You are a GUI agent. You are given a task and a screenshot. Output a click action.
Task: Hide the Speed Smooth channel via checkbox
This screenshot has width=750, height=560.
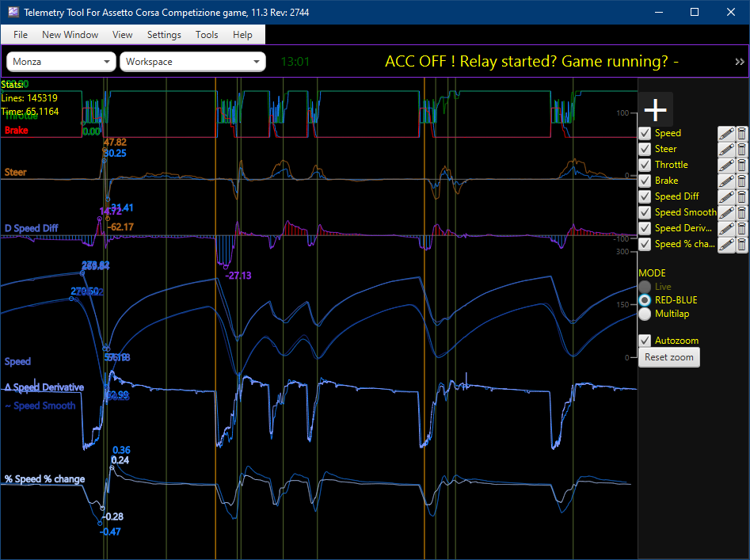[x=645, y=211]
